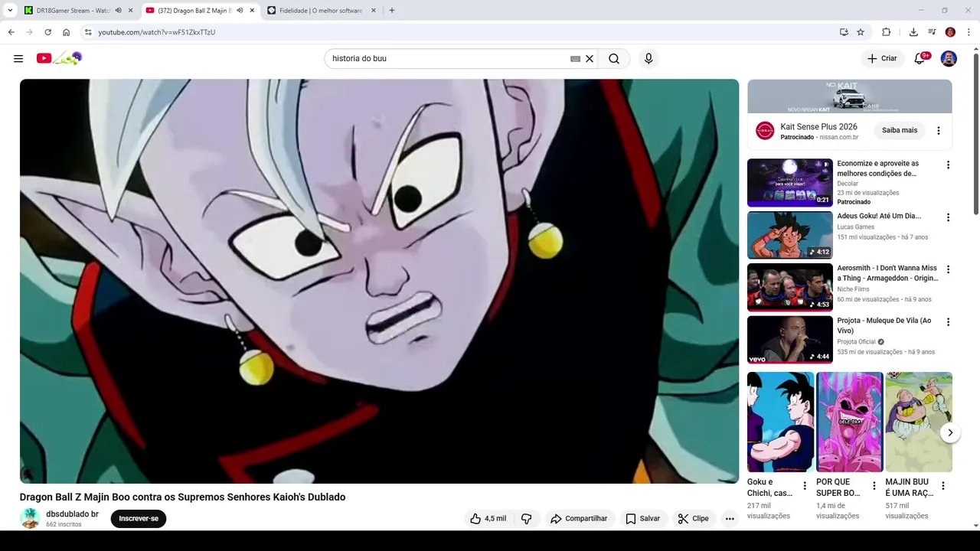
Task: Click the address bar URL
Action: pos(157,32)
